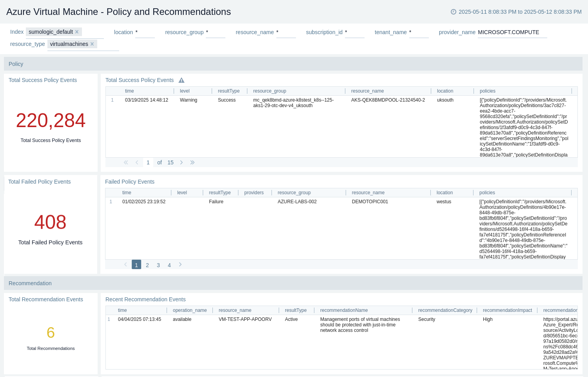Click next arrow in Failed Policy pagination
Viewport: 588px width, 377px height.
click(x=180, y=264)
